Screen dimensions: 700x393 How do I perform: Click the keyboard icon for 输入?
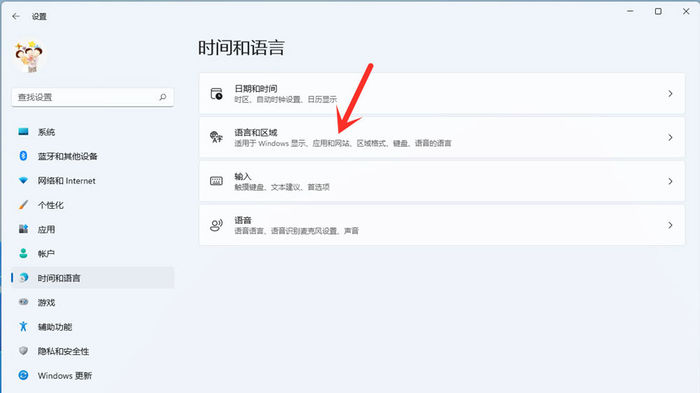click(217, 181)
